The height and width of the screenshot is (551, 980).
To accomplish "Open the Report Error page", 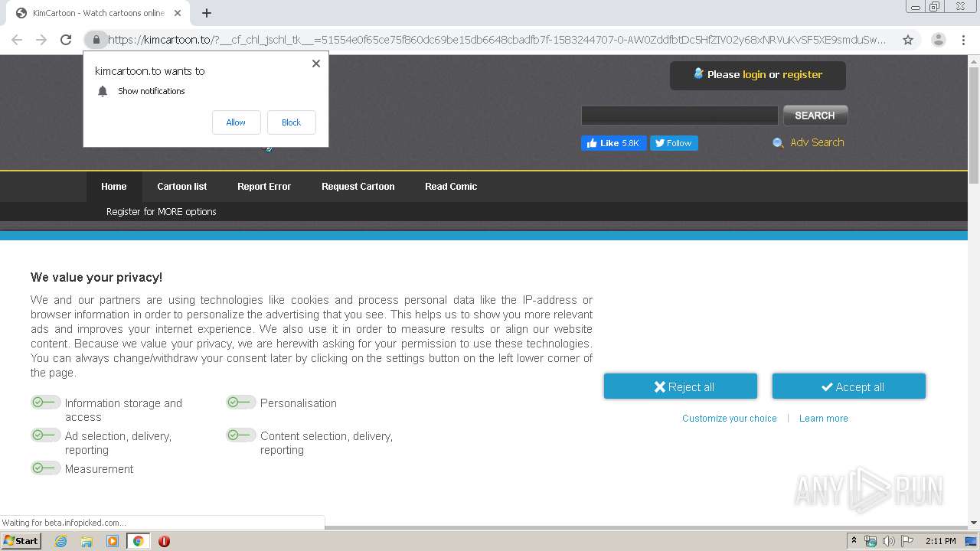I will (x=264, y=187).
